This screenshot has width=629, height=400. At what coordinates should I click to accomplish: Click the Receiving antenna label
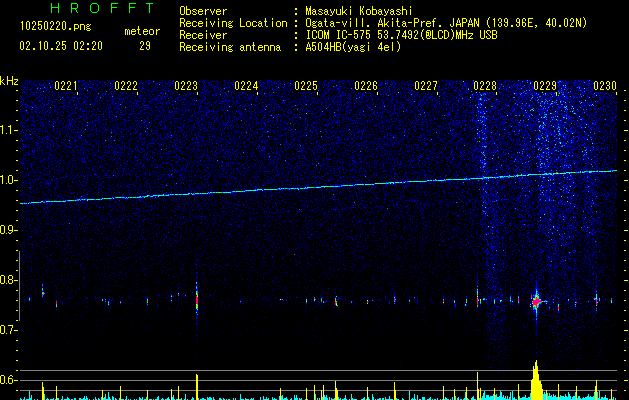tap(230, 47)
